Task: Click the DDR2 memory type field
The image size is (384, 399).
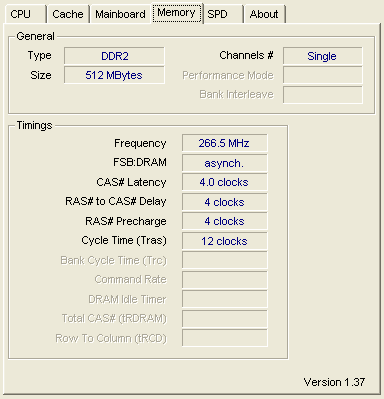Action: [x=114, y=56]
